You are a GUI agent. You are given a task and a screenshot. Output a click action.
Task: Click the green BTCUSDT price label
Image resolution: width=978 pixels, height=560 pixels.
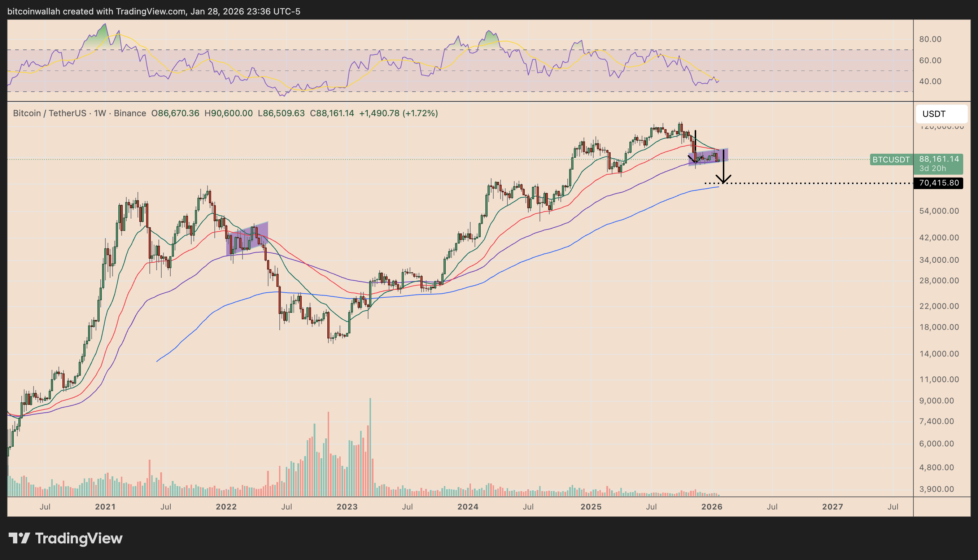[x=891, y=159]
